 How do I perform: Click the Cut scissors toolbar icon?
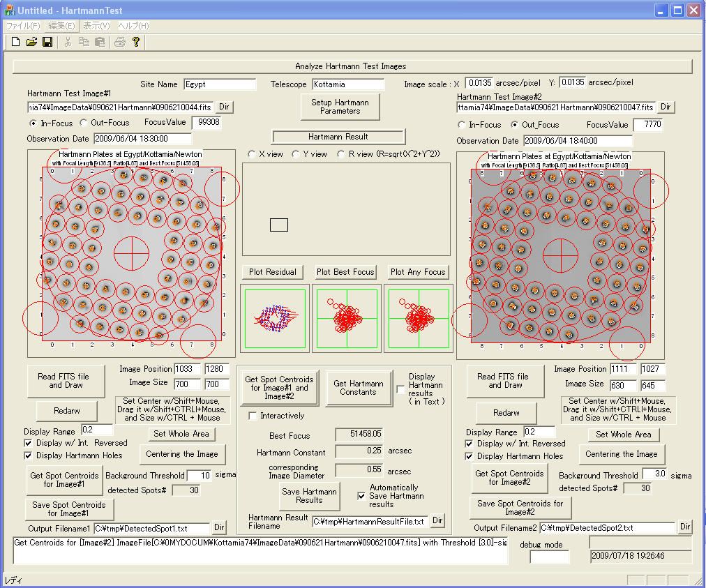pyautogui.click(x=68, y=42)
